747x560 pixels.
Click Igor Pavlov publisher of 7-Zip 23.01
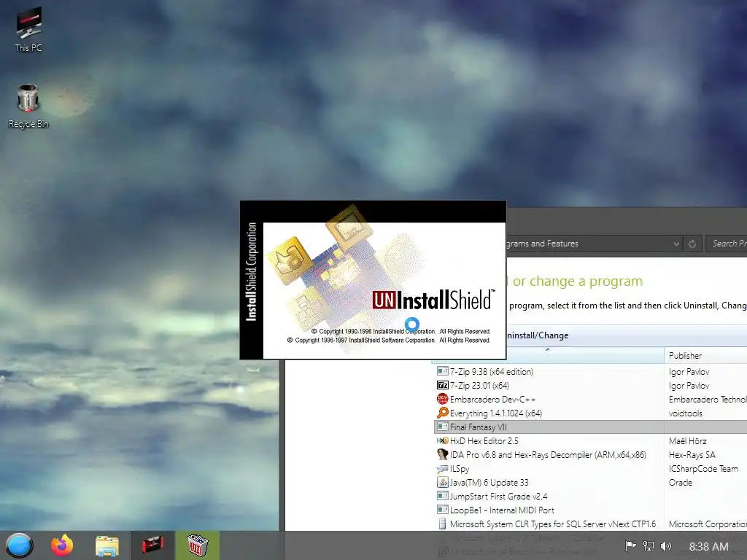tap(689, 385)
